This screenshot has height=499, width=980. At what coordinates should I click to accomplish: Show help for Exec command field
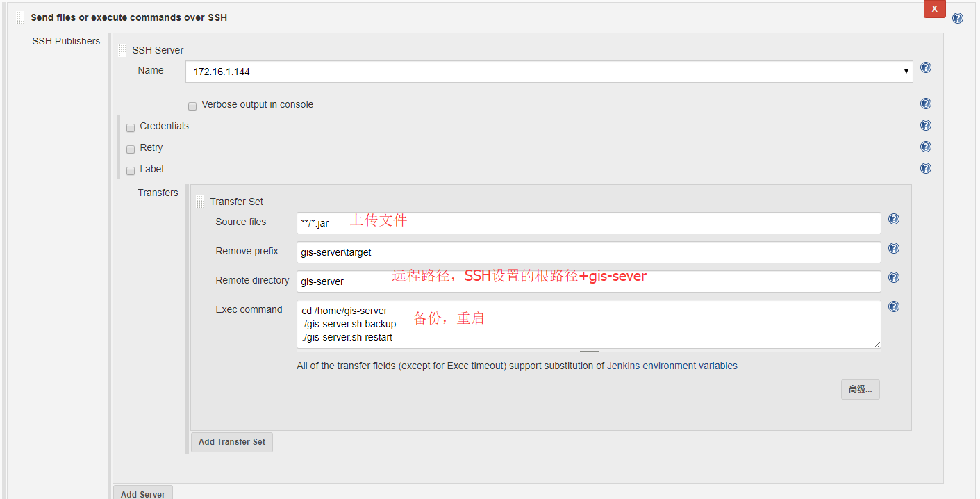(x=894, y=307)
